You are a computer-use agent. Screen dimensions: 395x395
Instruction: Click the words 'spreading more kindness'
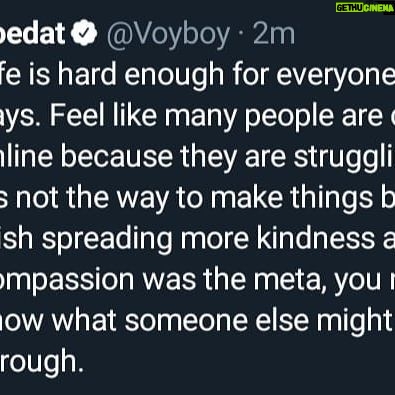tap(208, 239)
